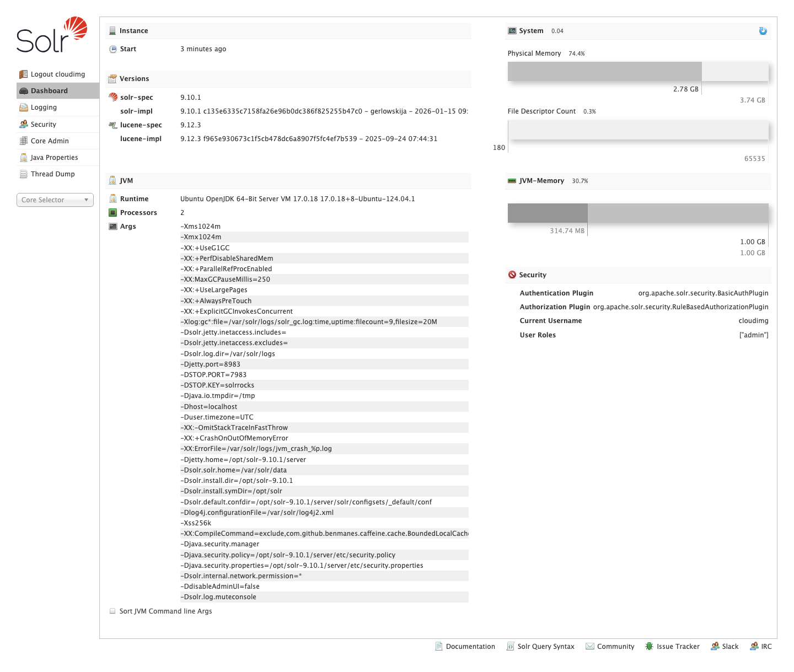
Task: Click the File Descriptor Count bar
Action: (x=638, y=130)
